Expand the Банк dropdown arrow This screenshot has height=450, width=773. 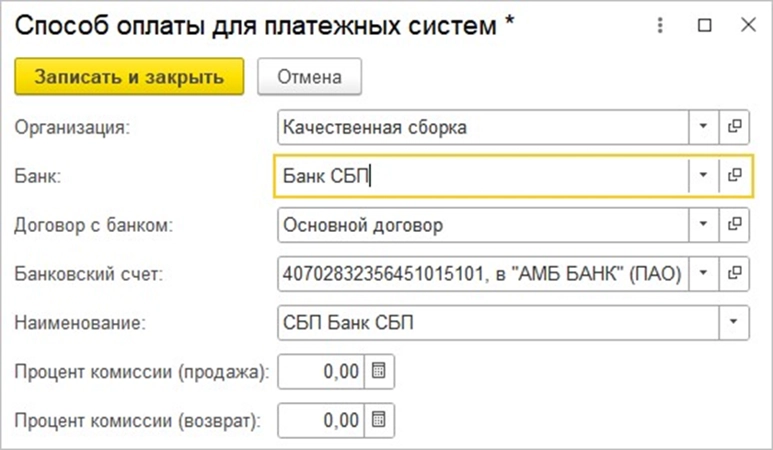point(702,175)
